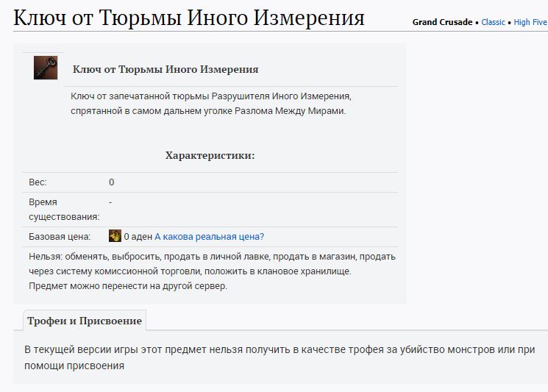Click the 'Характеристики:' section heading
The image size is (548, 392).
pyautogui.click(x=210, y=155)
